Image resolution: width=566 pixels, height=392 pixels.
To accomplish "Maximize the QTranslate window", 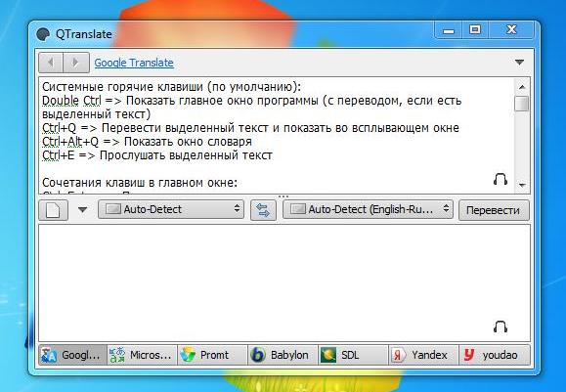I will tap(475, 29).
